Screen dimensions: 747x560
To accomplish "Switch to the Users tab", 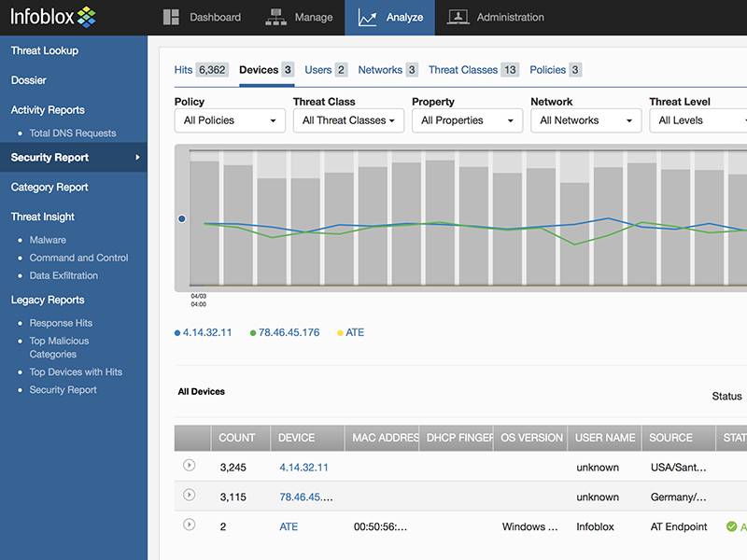I will [326, 70].
